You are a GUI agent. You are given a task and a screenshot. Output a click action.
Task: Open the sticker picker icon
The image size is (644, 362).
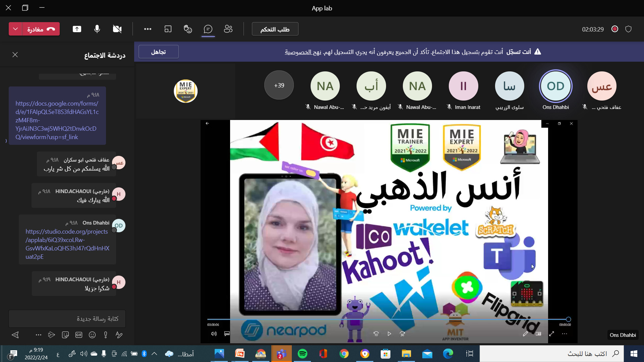(65, 335)
